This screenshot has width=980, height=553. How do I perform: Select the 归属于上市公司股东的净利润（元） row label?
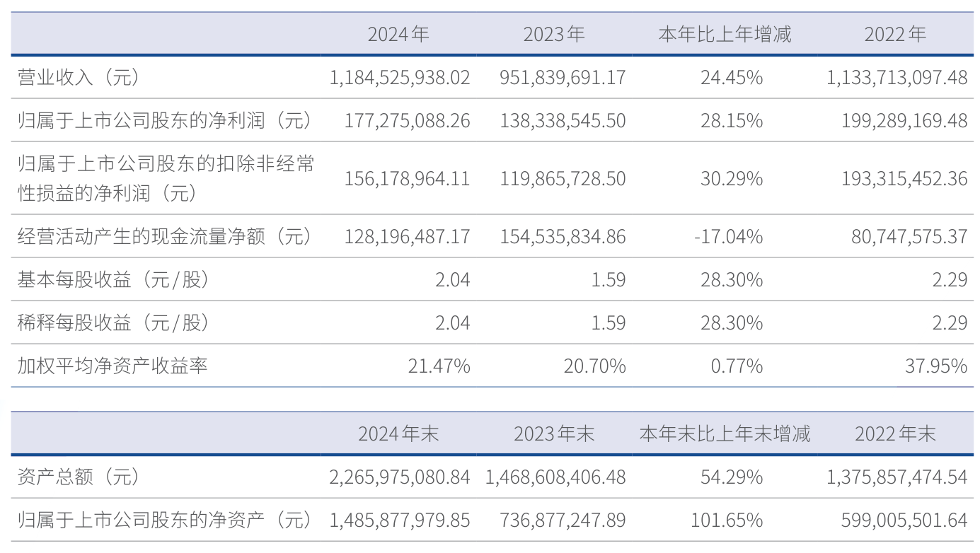[165, 121]
